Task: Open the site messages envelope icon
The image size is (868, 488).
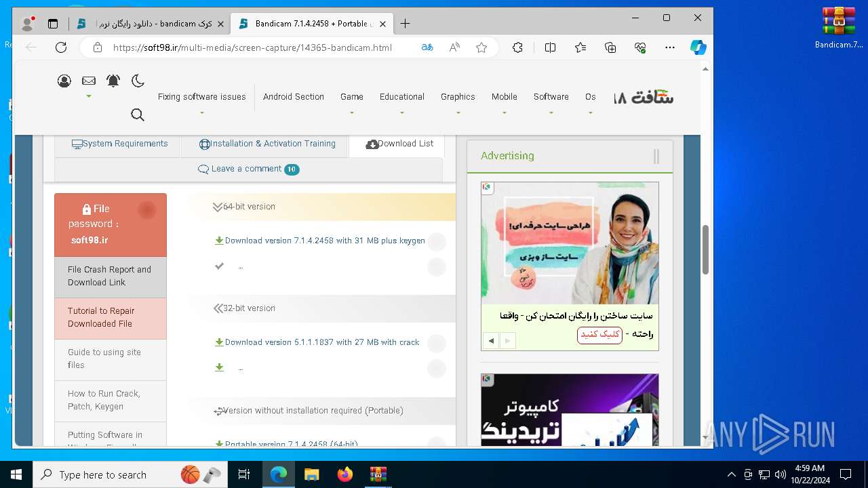Action: point(89,81)
